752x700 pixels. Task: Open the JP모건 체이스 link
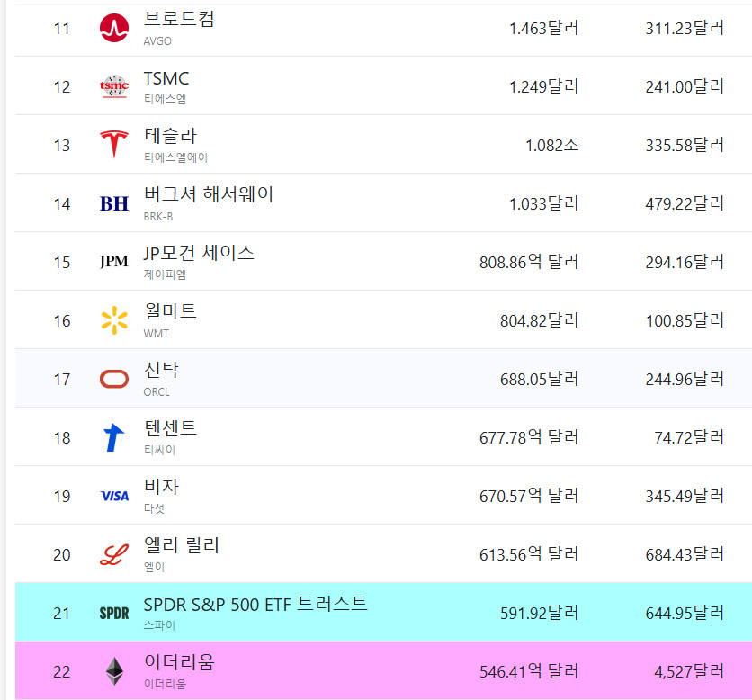tap(199, 253)
